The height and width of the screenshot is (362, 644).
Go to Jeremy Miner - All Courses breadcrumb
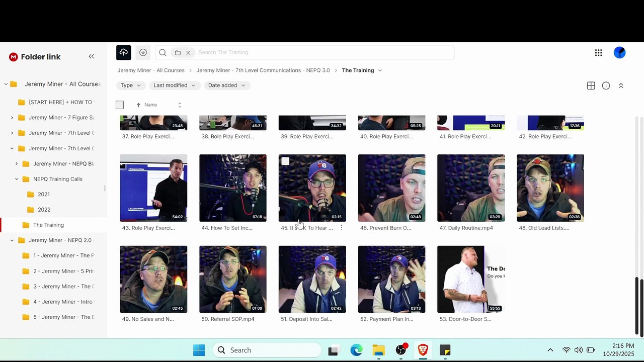coord(151,70)
